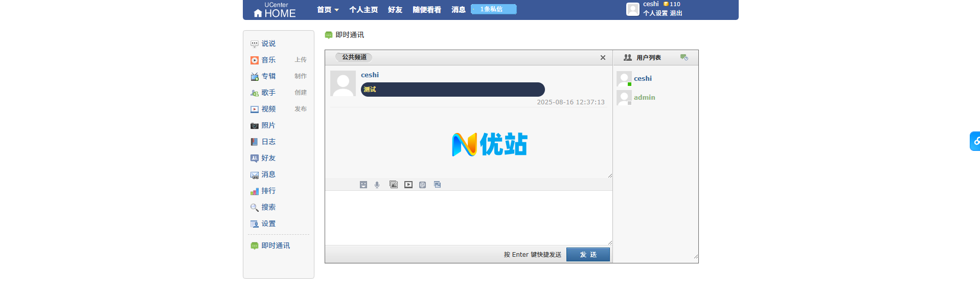Select the 公共频道 channel tab

354,57
